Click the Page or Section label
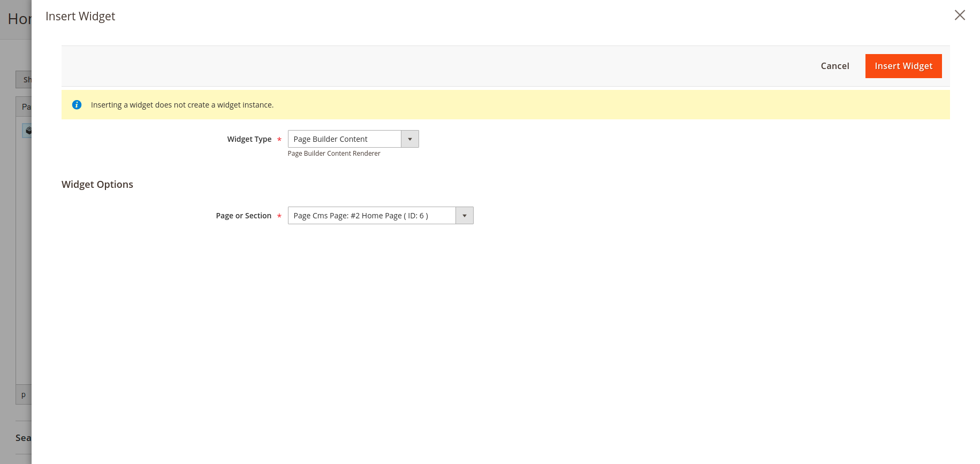The width and height of the screenshot is (980, 464). 244,216
